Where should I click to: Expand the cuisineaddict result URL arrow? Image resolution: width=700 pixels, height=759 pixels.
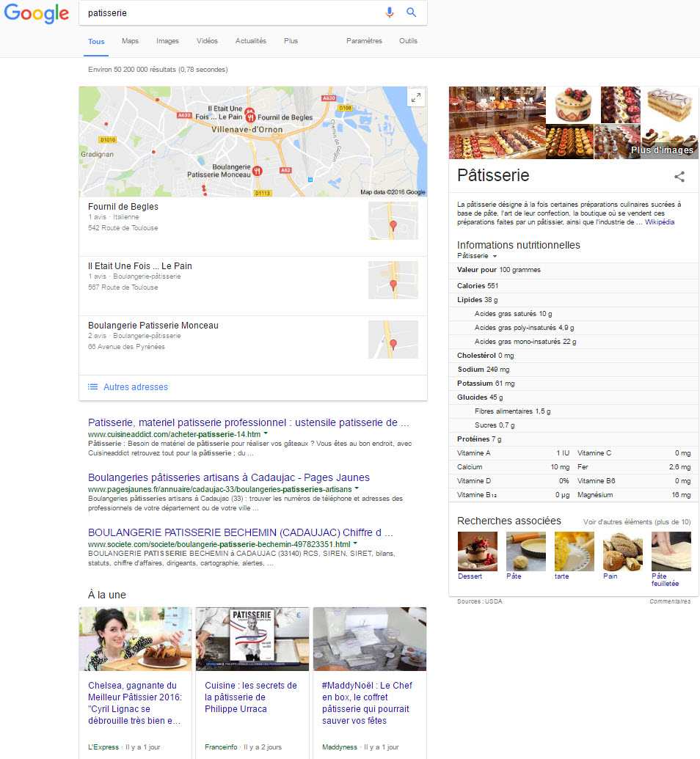pyautogui.click(x=266, y=433)
